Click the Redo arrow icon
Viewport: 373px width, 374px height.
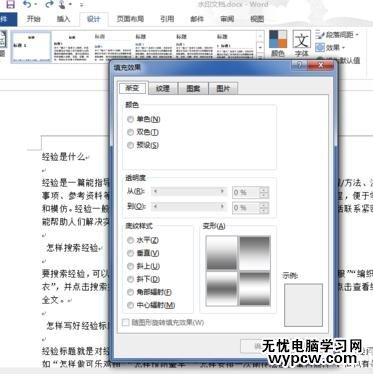(x=49, y=4)
